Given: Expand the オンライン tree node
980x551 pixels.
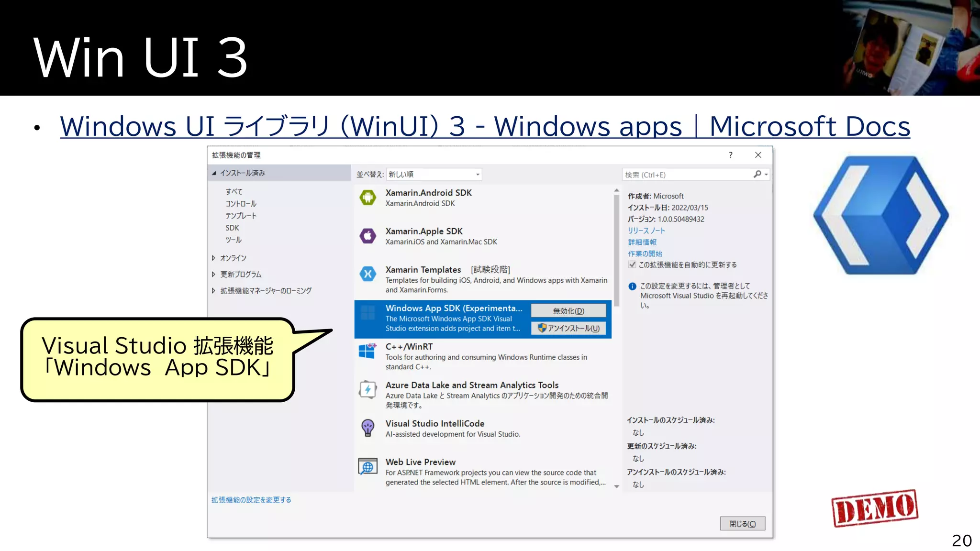Looking at the screenshot, I should [x=213, y=258].
